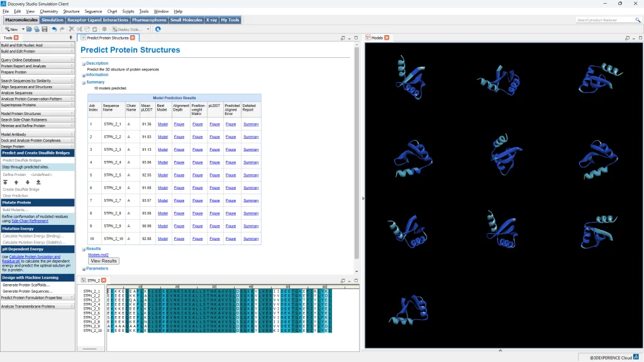Click the Search product features field

click(596, 20)
